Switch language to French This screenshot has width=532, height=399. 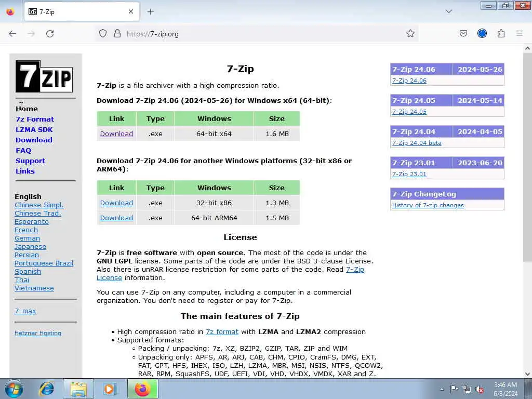[26, 230]
